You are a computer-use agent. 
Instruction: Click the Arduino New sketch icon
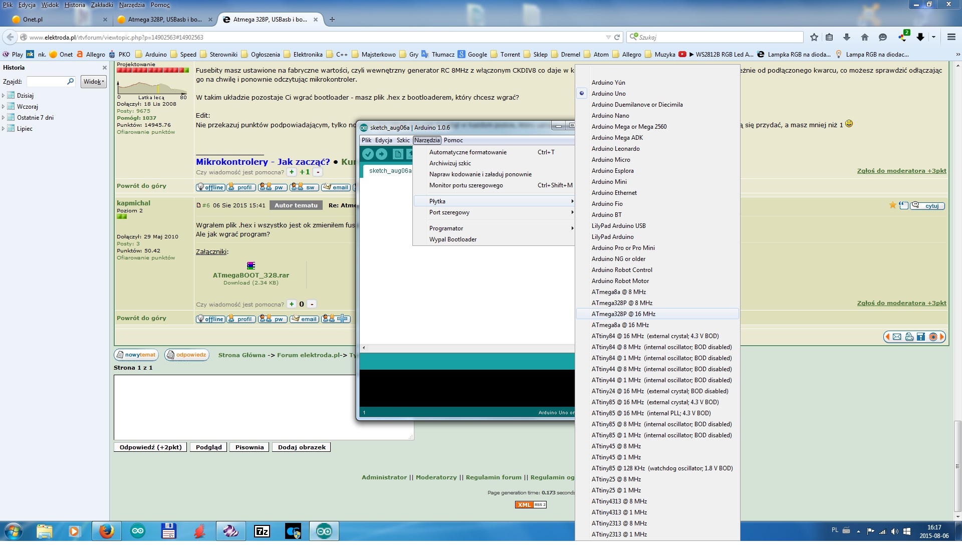(398, 154)
